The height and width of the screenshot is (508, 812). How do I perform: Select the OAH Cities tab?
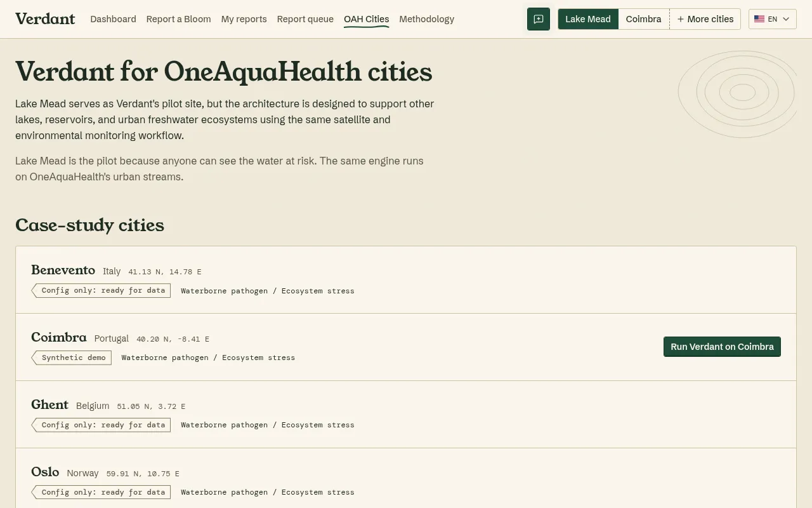point(366,19)
